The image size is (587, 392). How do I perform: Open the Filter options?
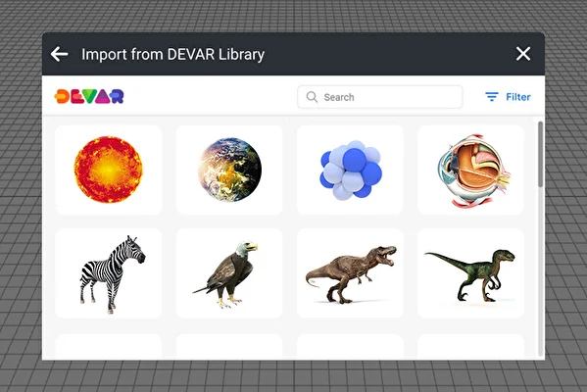click(508, 97)
